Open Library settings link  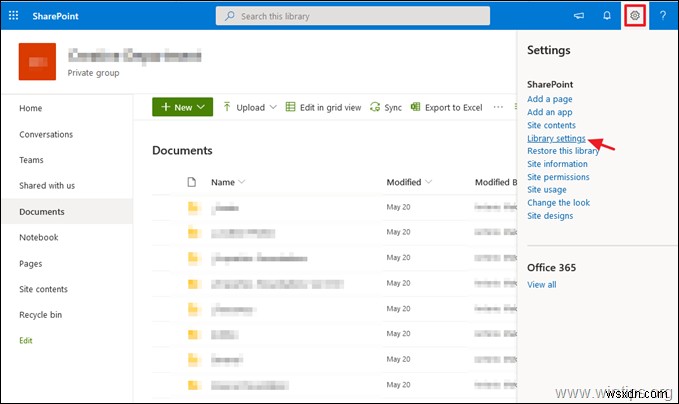[556, 139]
